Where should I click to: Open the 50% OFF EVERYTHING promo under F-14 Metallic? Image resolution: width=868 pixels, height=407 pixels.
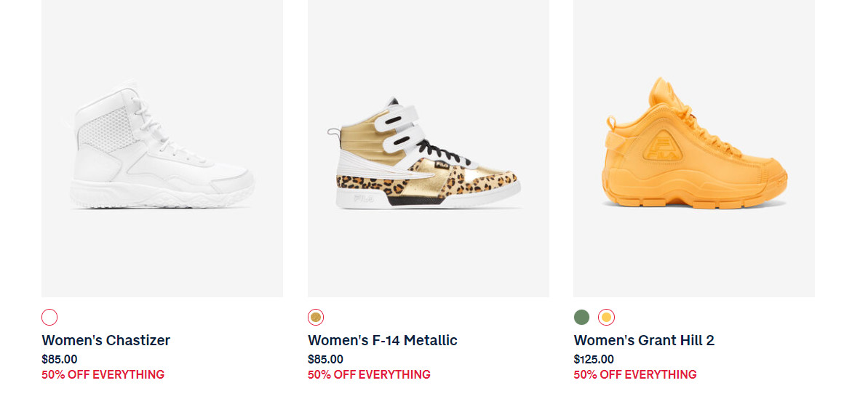pyautogui.click(x=369, y=375)
